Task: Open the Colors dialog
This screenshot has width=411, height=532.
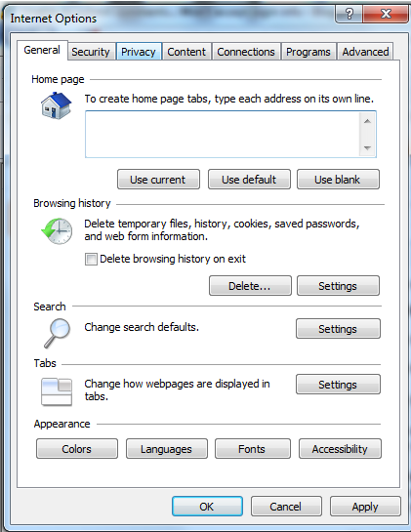Action: 77,449
